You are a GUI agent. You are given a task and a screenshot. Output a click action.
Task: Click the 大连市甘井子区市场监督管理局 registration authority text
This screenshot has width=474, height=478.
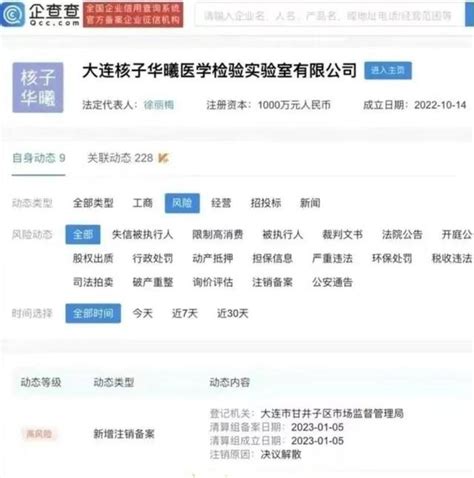pos(332,414)
